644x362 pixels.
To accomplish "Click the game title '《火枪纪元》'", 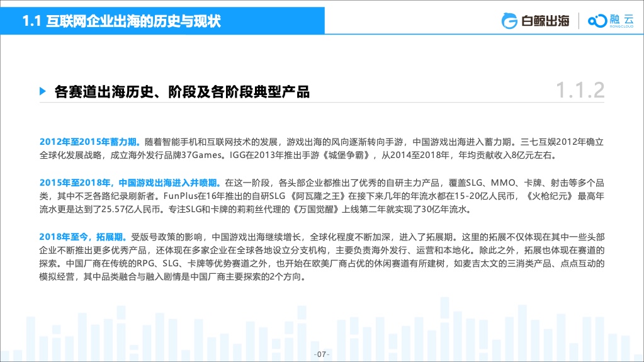I will 548,196.
